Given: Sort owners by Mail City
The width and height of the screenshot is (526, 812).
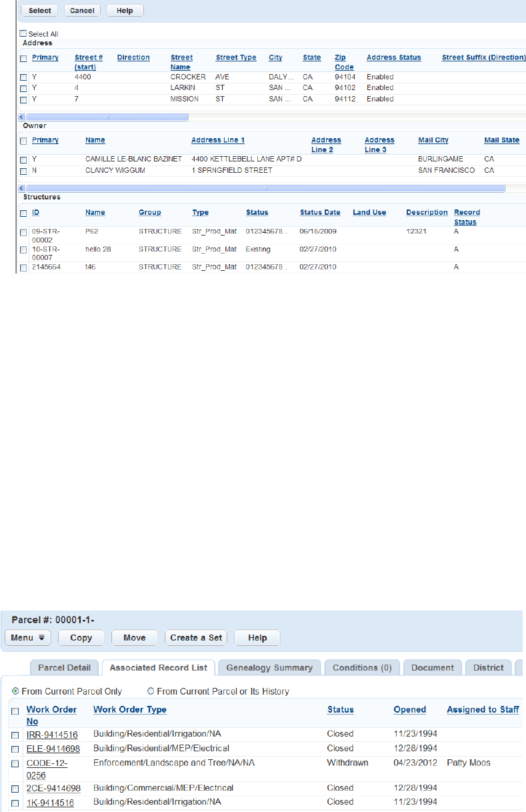Looking at the screenshot, I should click(433, 140).
